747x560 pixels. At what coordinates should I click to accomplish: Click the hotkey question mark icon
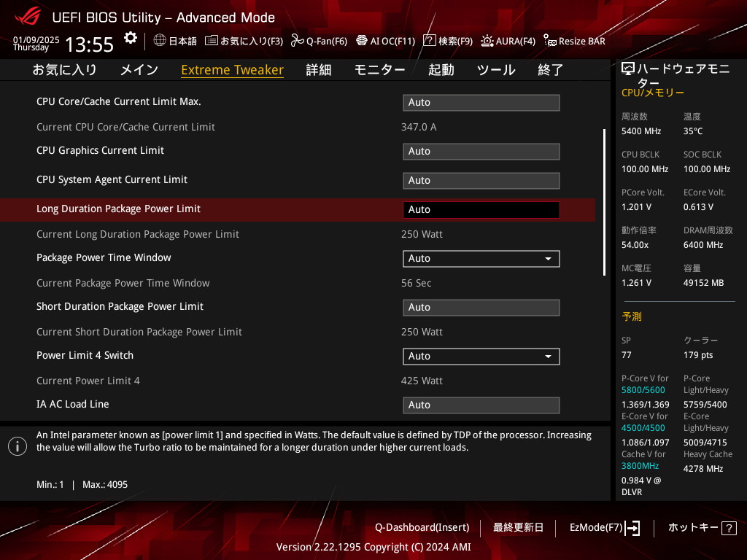729,528
